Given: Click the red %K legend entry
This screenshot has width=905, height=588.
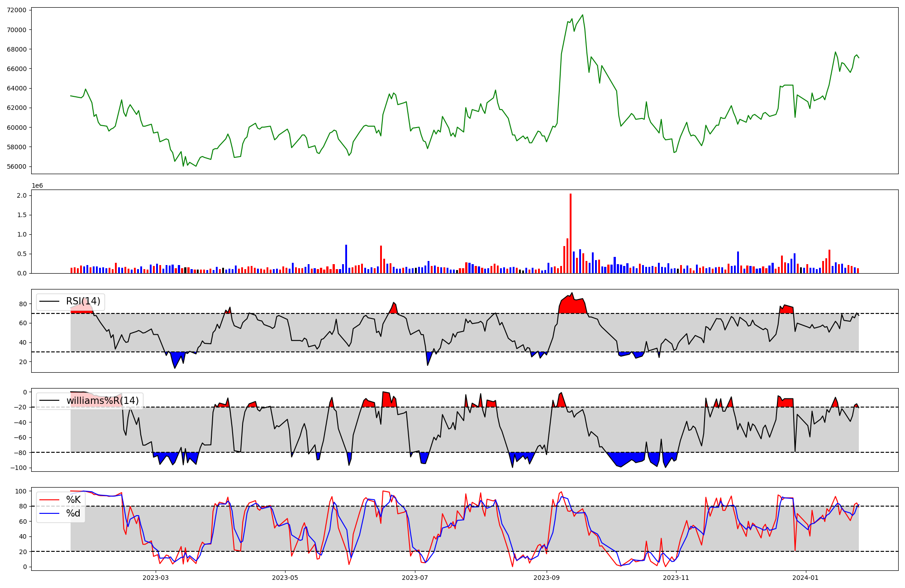Looking at the screenshot, I should click(x=73, y=499).
